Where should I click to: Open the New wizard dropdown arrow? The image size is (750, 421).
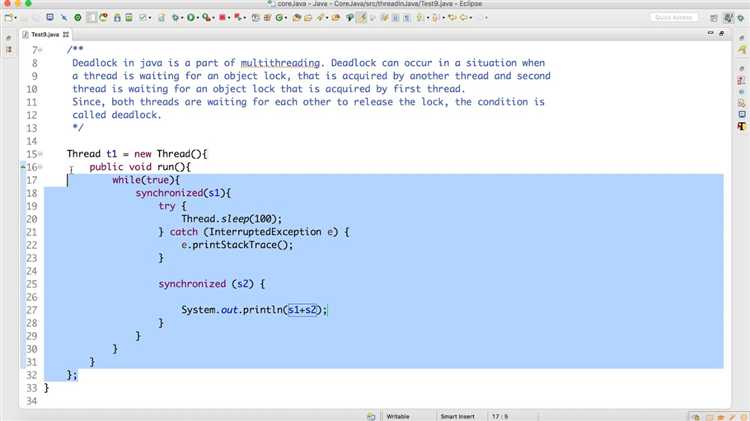pyautogui.click(x=16, y=18)
